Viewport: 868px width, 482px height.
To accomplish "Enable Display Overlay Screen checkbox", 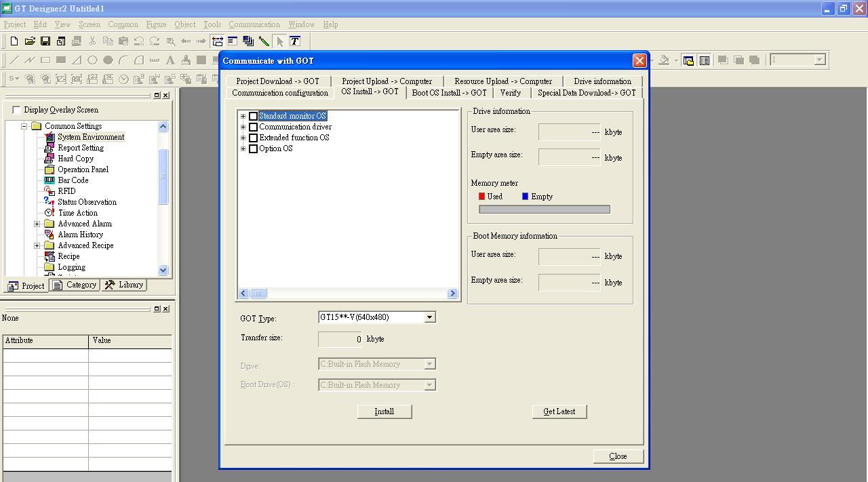I will (x=17, y=110).
